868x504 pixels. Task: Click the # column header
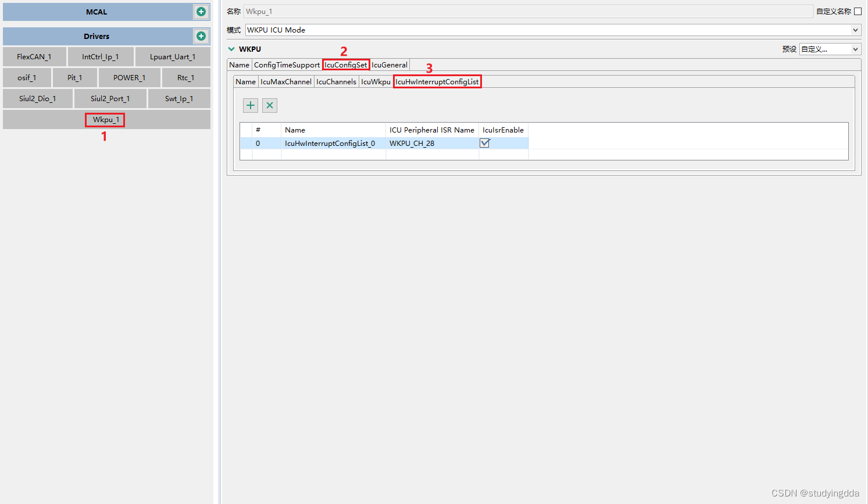pyautogui.click(x=266, y=130)
